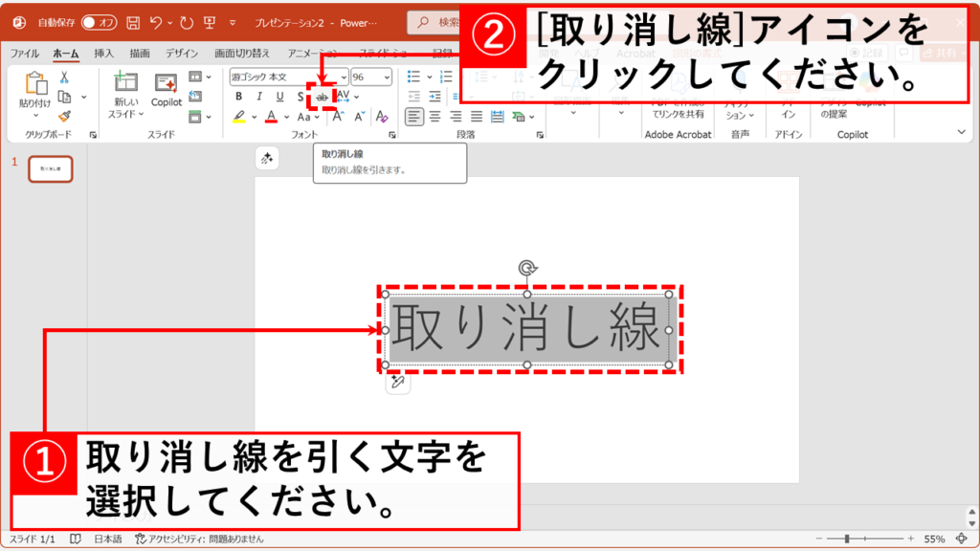Save the presentation with the floppy disk icon
Screen dimensions: 980x551
(x=133, y=21)
